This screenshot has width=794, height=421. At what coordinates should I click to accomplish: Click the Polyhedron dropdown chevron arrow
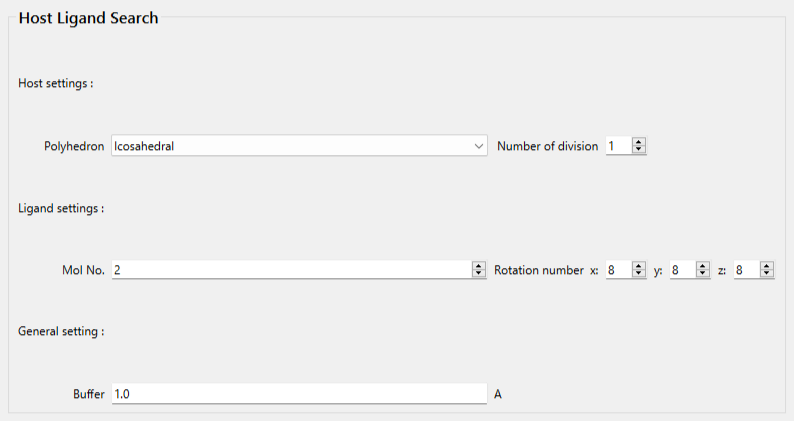[x=479, y=146]
